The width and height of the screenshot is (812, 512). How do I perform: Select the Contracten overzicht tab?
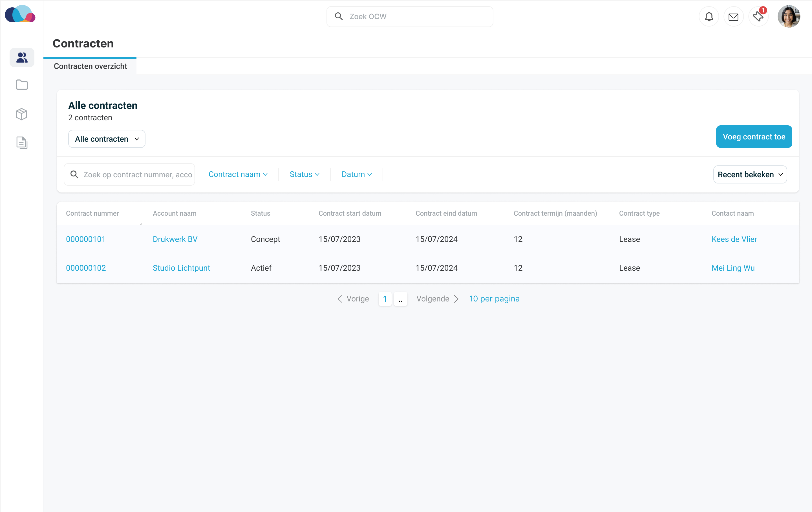point(90,66)
